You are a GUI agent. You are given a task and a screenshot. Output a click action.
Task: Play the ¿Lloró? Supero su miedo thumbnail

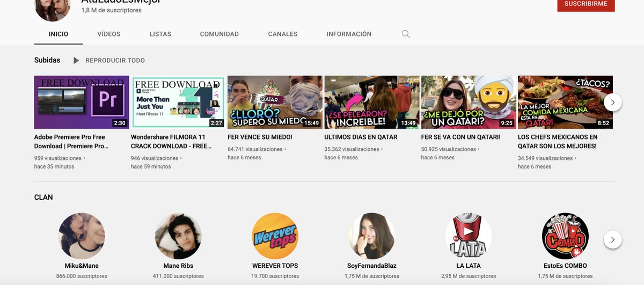click(275, 102)
